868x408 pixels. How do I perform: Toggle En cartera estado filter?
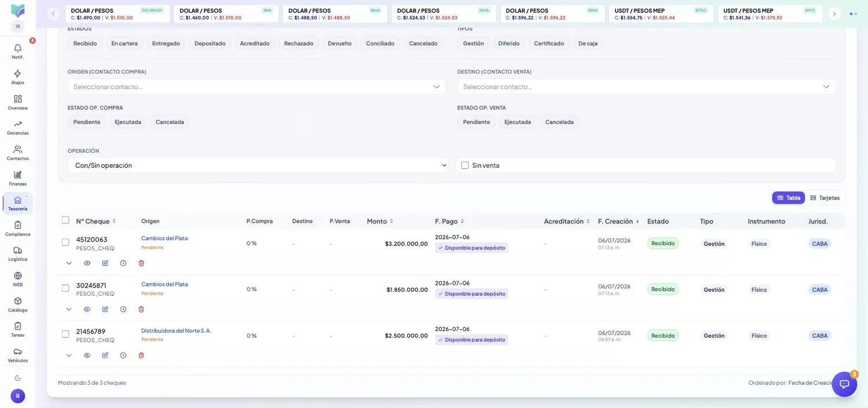[124, 43]
